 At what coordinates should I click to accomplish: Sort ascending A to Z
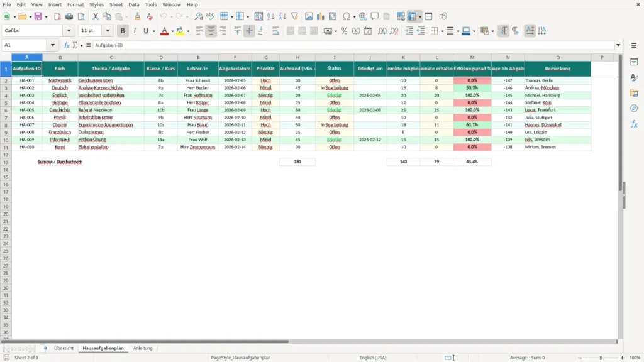(270, 16)
